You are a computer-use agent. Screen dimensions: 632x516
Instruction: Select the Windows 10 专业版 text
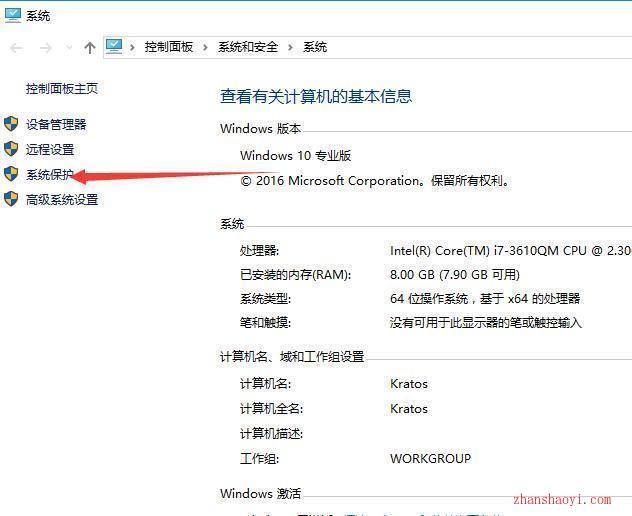[x=295, y=156]
